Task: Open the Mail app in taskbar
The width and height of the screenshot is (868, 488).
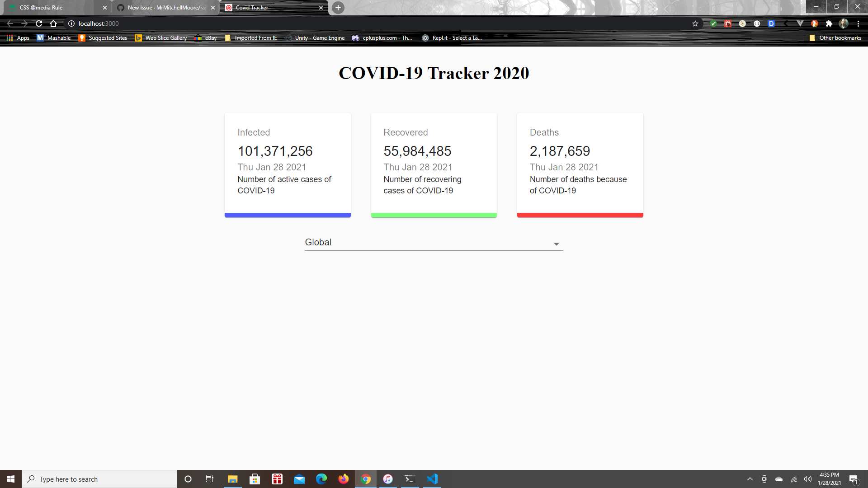Action: click(299, 479)
